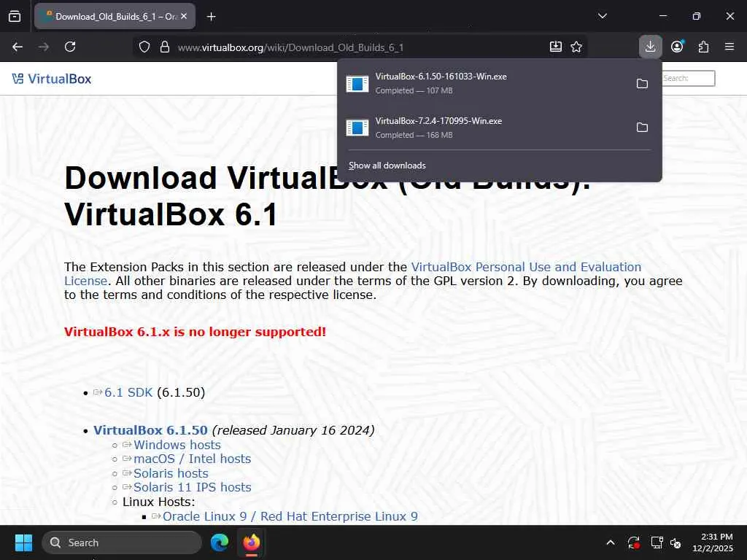
Task: Click the forward navigation arrow
Action: point(44,47)
